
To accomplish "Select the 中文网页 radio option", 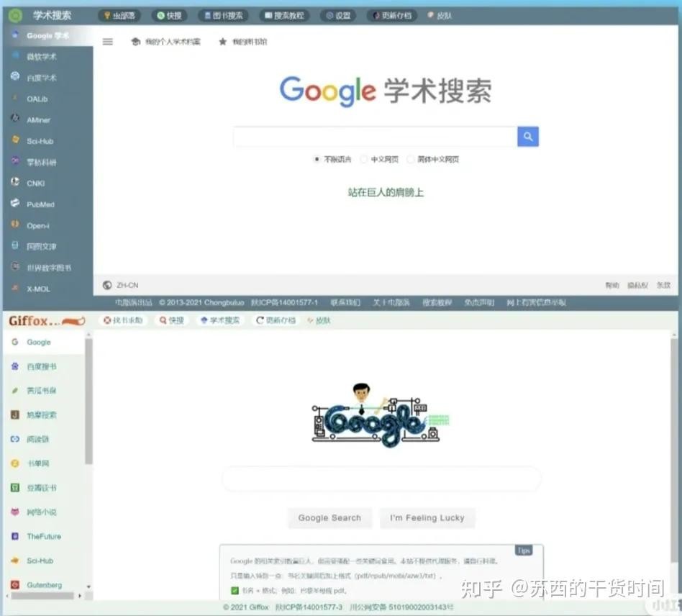I will pyautogui.click(x=364, y=160).
